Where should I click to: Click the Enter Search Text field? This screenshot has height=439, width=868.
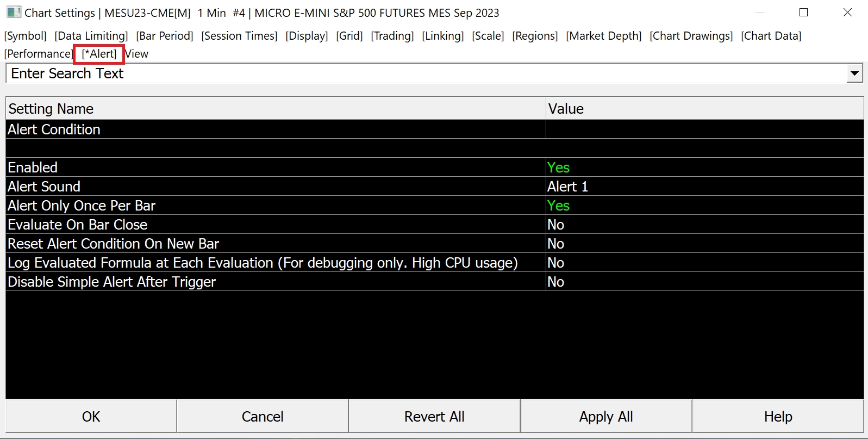coord(424,73)
